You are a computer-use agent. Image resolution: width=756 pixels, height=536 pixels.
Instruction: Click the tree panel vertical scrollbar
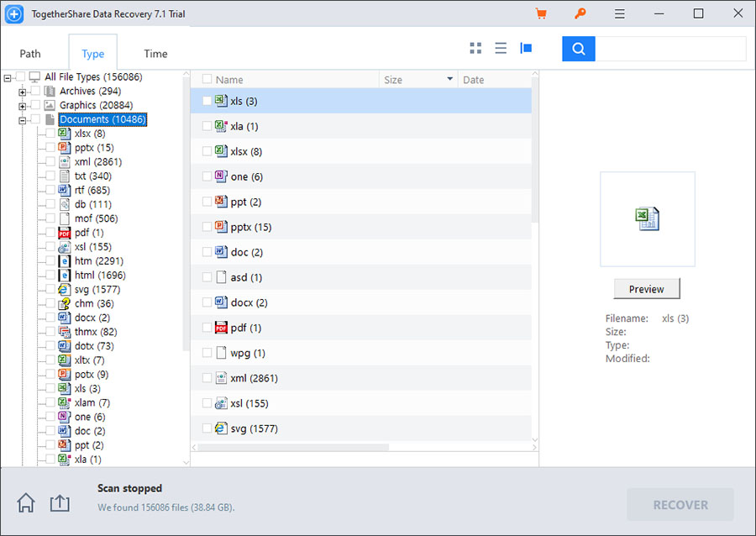point(186,214)
